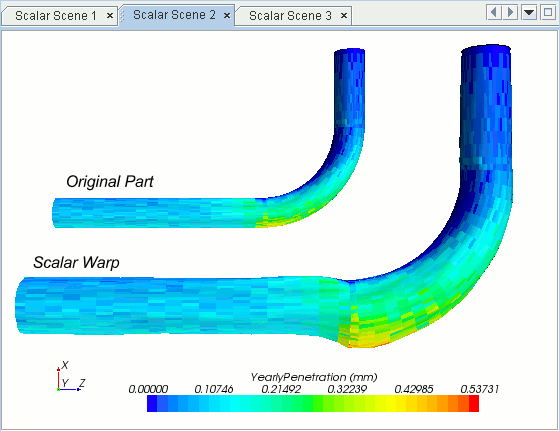Screen dimensions: 560x431
Task: Maximize the scene window with the square icon
Action: tap(548, 13)
